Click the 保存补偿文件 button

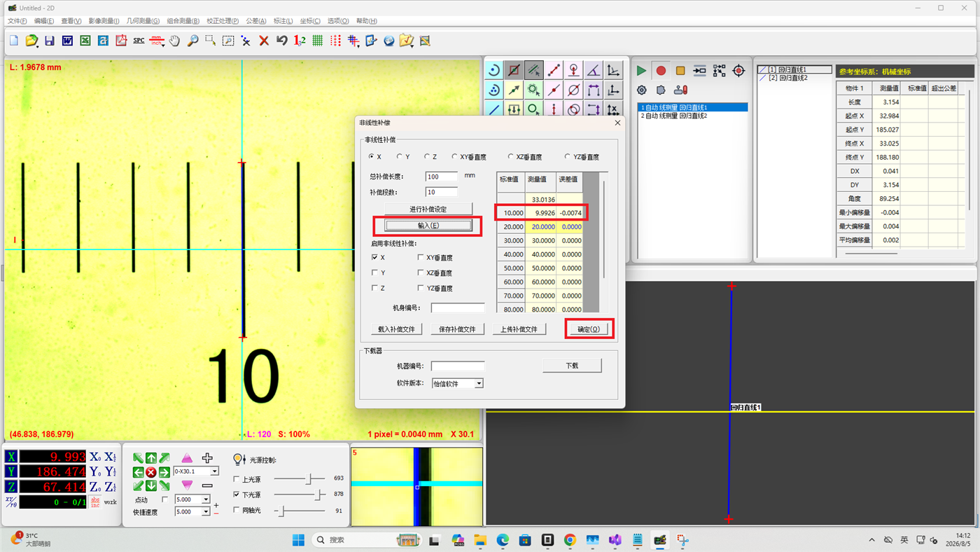click(457, 329)
